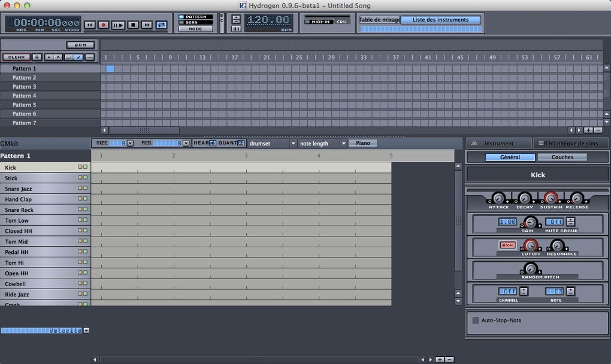Image resolution: width=611 pixels, height=364 pixels.
Task: Click the RELEASE knob
Action: 577,198
